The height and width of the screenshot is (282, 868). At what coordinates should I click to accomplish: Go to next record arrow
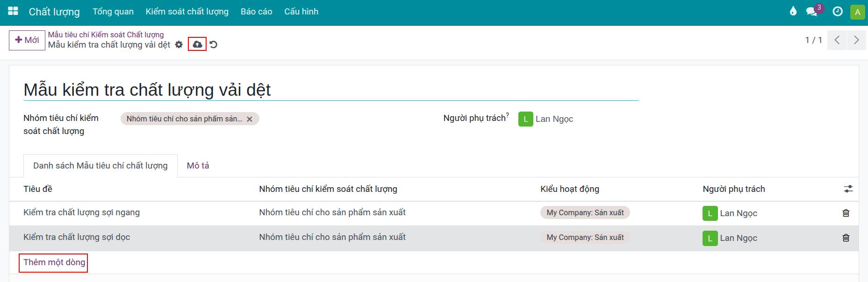(x=856, y=40)
